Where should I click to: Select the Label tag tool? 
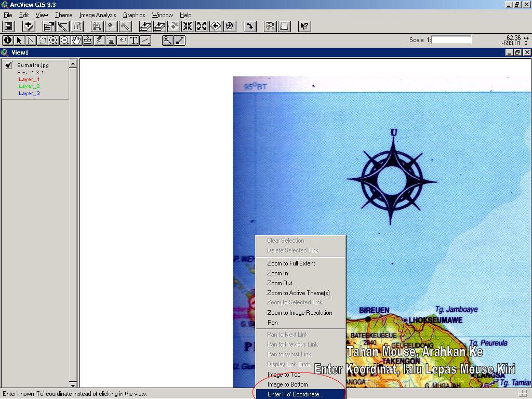tap(122, 41)
